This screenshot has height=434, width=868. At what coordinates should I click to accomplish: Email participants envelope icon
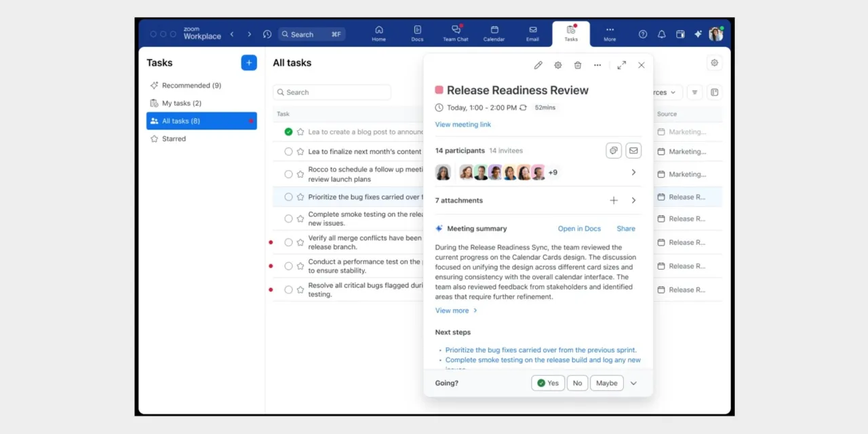click(x=633, y=151)
